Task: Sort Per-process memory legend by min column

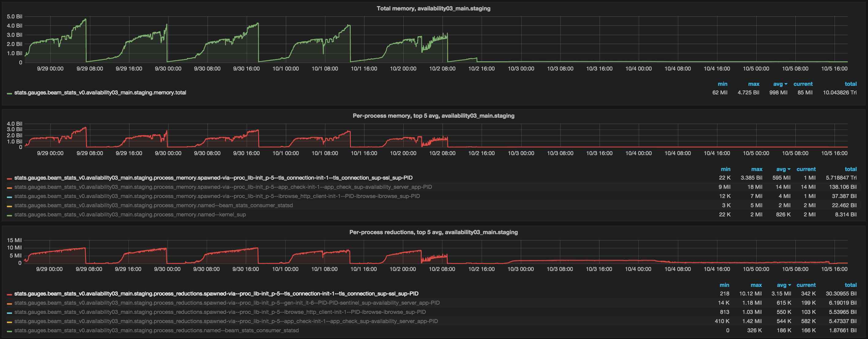Action: pos(726,169)
